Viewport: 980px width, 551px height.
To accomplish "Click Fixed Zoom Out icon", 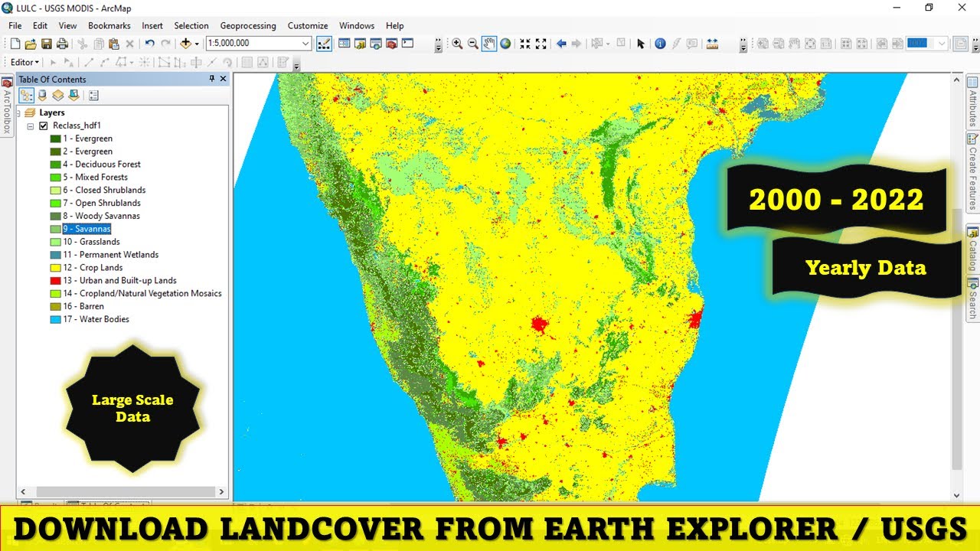I will (x=541, y=44).
